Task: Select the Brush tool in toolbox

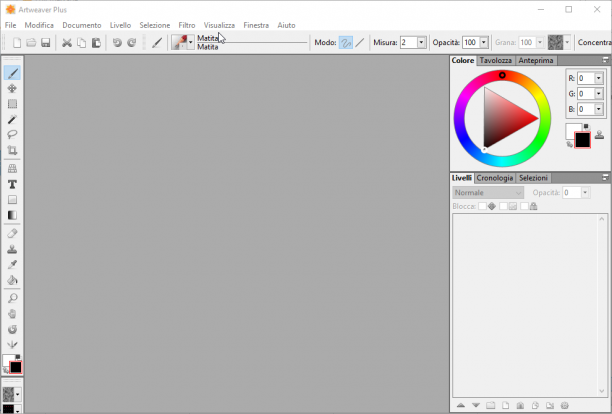Action: click(x=12, y=73)
